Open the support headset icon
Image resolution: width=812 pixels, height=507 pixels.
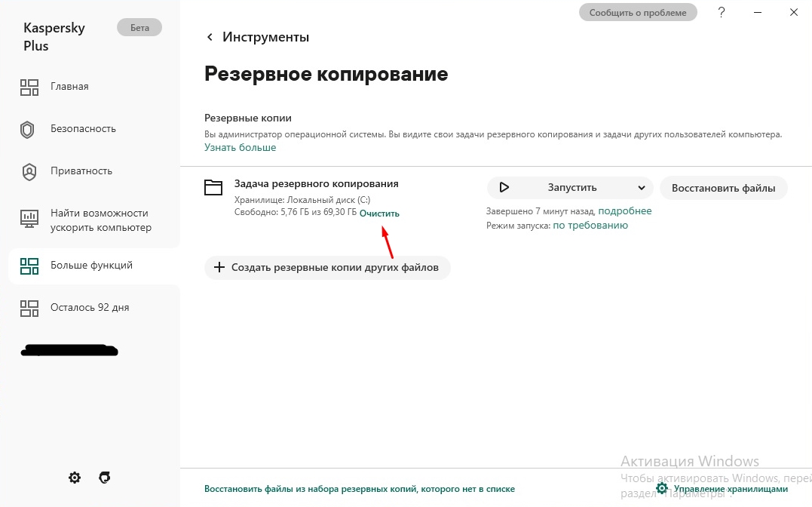[x=105, y=478]
